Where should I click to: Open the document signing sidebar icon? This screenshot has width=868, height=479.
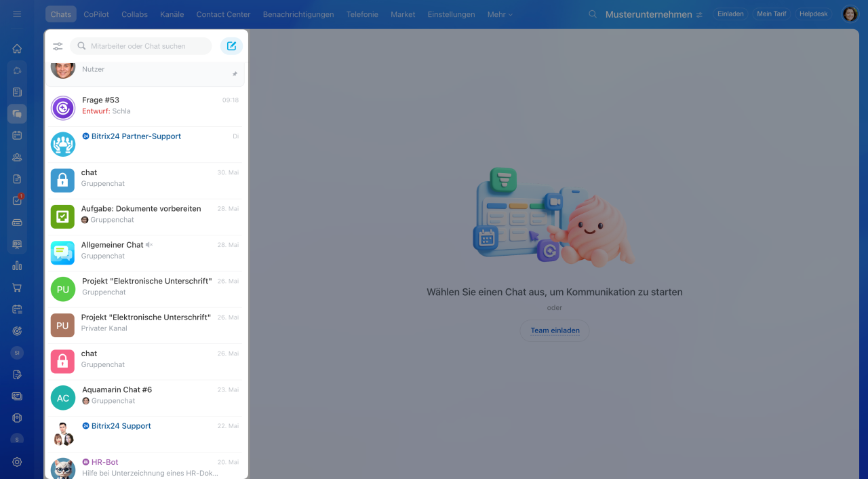pos(17,375)
